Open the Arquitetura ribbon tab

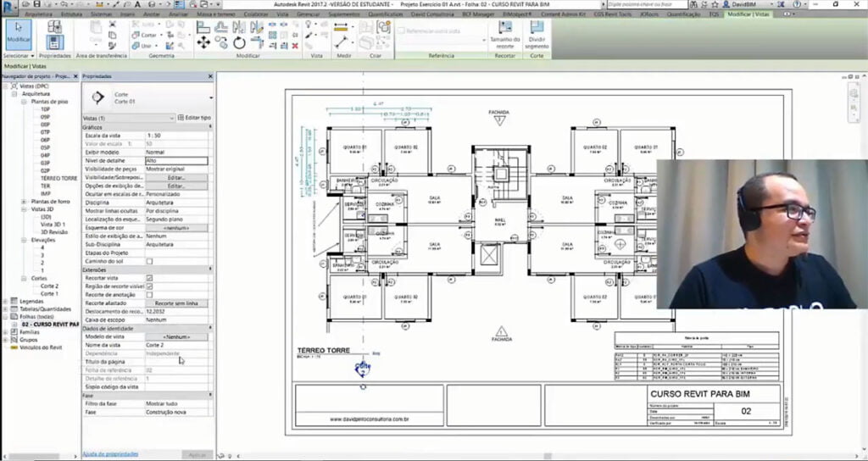pyautogui.click(x=37, y=14)
